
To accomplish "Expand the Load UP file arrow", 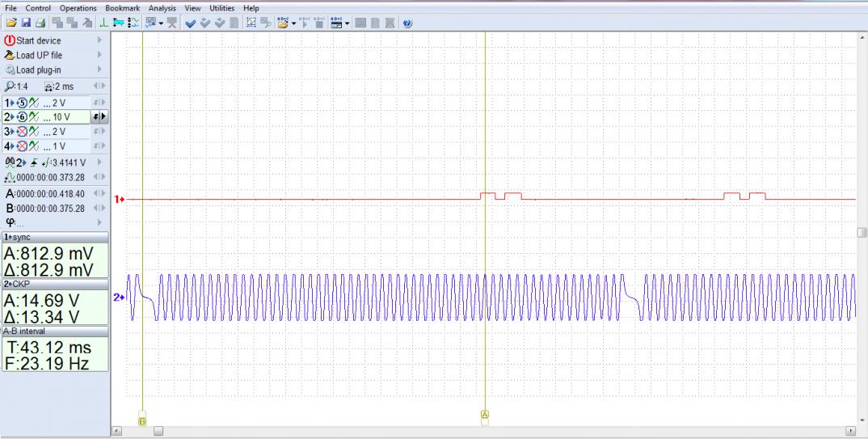I will 100,55.
